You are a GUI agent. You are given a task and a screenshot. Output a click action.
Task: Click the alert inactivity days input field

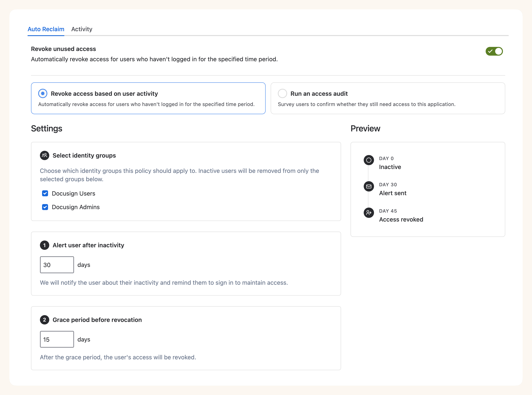(x=57, y=265)
